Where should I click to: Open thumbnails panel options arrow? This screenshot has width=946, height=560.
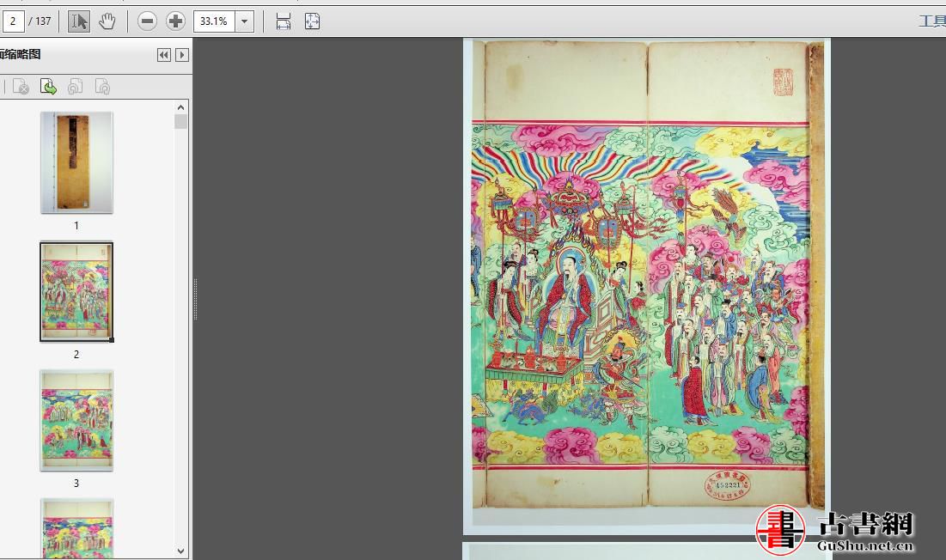tap(182, 55)
